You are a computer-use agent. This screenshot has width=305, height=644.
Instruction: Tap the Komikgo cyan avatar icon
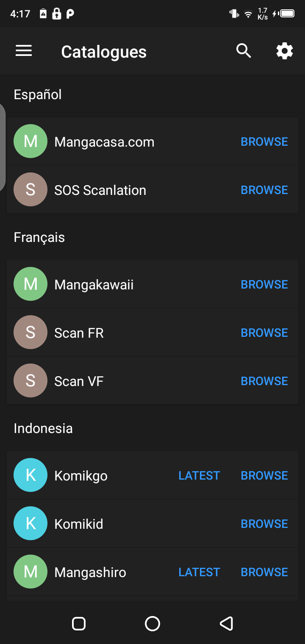(30, 475)
